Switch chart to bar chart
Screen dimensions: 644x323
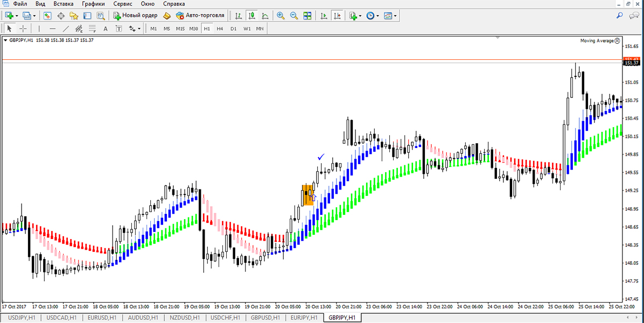(239, 16)
